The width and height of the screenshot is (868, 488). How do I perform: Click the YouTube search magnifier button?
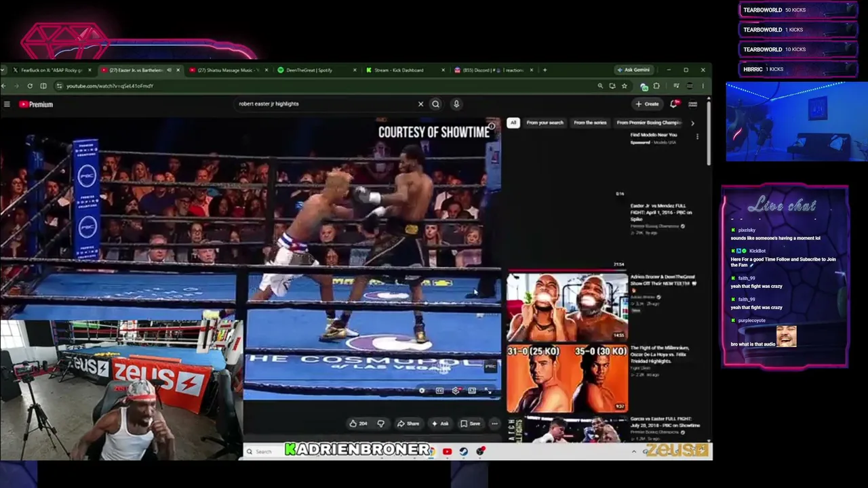point(436,104)
